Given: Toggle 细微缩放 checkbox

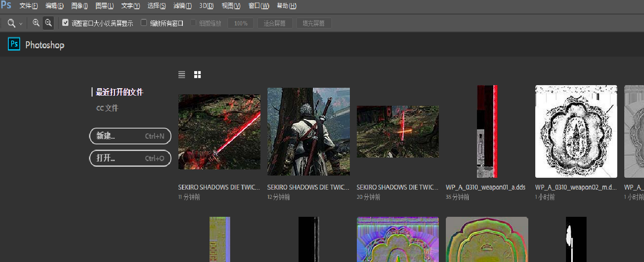Looking at the screenshot, I should (193, 23).
